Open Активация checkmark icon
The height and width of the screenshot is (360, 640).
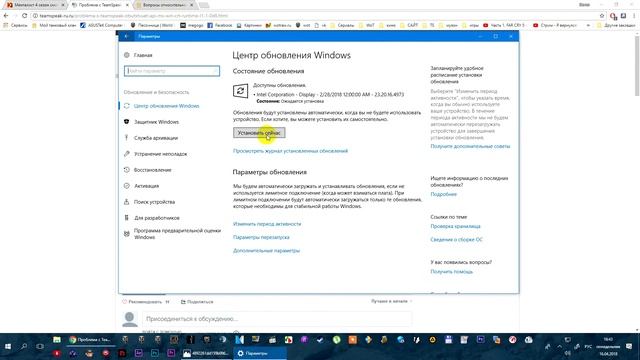tap(127, 186)
